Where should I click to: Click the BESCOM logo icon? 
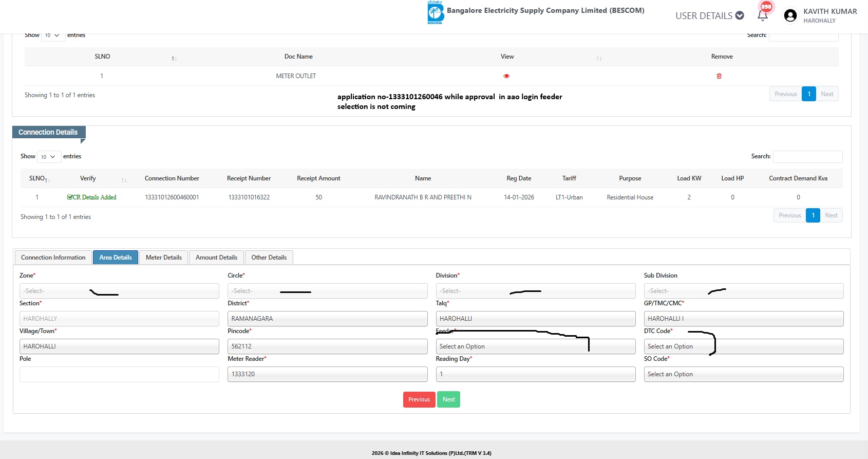tap(435, 13)
